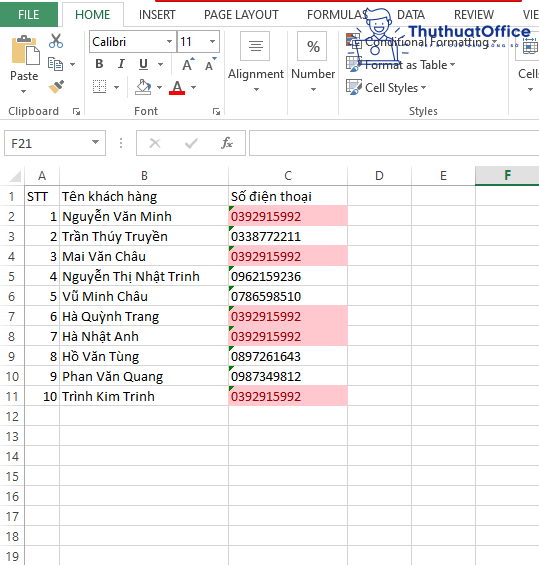Expand Font Color options arrow
Viewport: 539px width, 565px height.
click(193, 87)
